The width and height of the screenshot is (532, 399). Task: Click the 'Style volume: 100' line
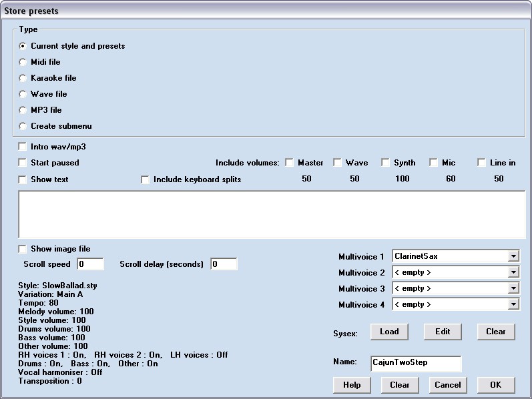[x=52, y=320]
